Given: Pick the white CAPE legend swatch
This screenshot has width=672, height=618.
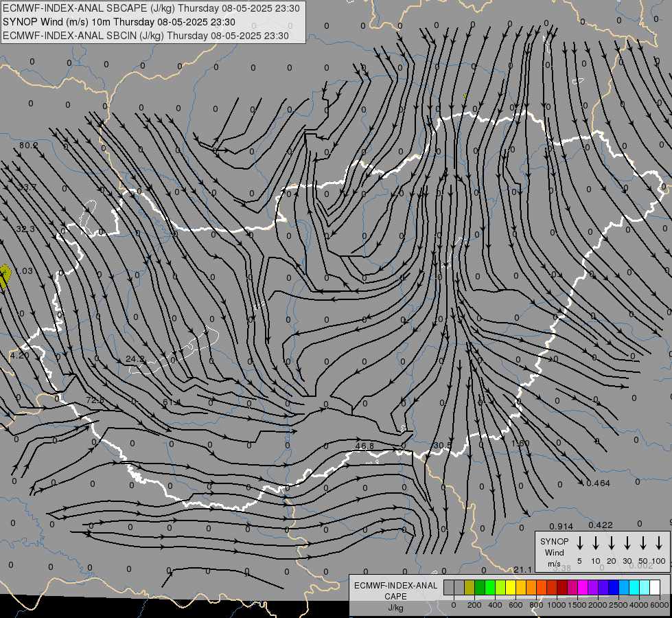Looking at the screenshot, I should coord(654,588).
